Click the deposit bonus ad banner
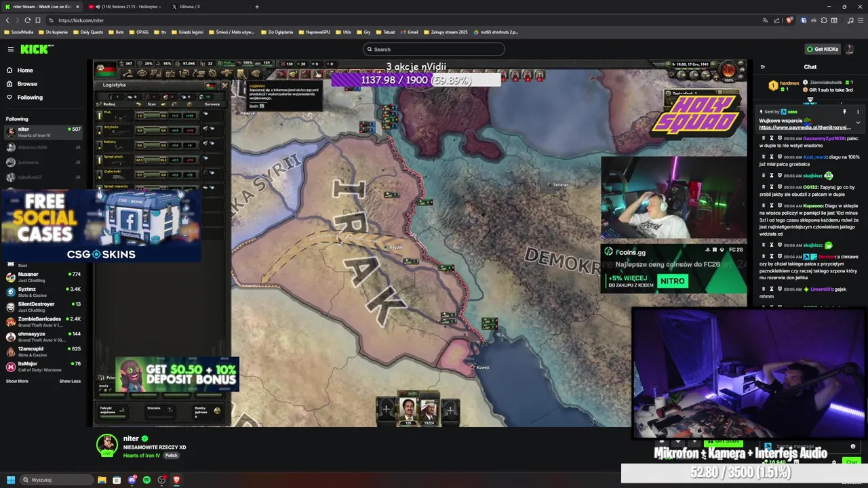 click(x=176, y=374)
